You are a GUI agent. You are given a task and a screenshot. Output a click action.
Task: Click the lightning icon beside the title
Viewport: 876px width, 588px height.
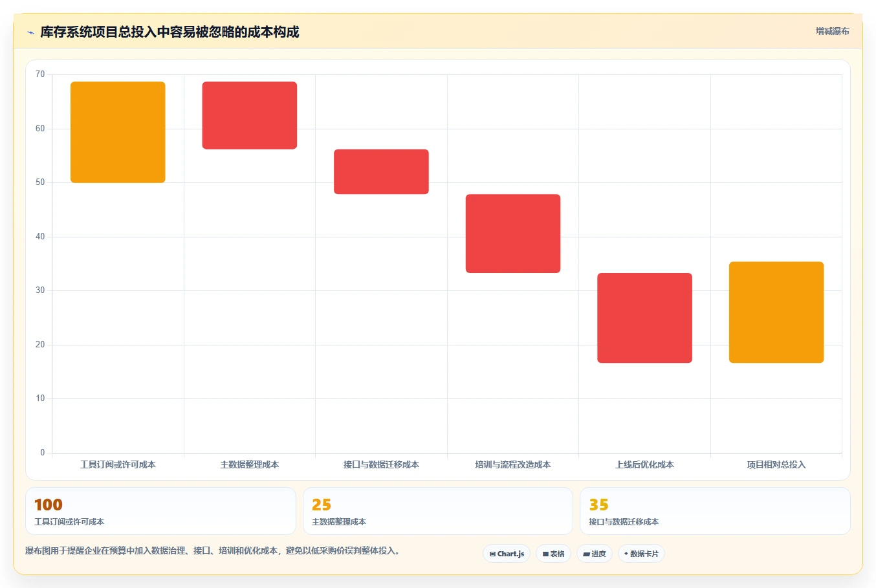coord(30,32)
